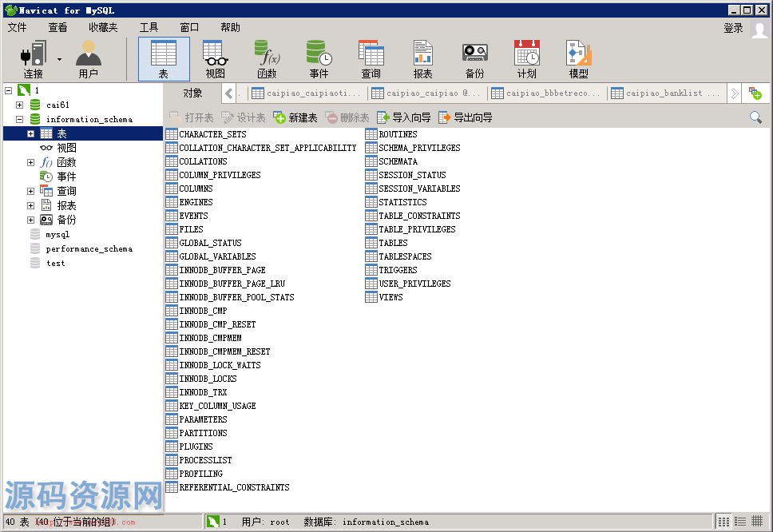Select the ROUTINES table
773x532 pixels.
tap(391, 134)
